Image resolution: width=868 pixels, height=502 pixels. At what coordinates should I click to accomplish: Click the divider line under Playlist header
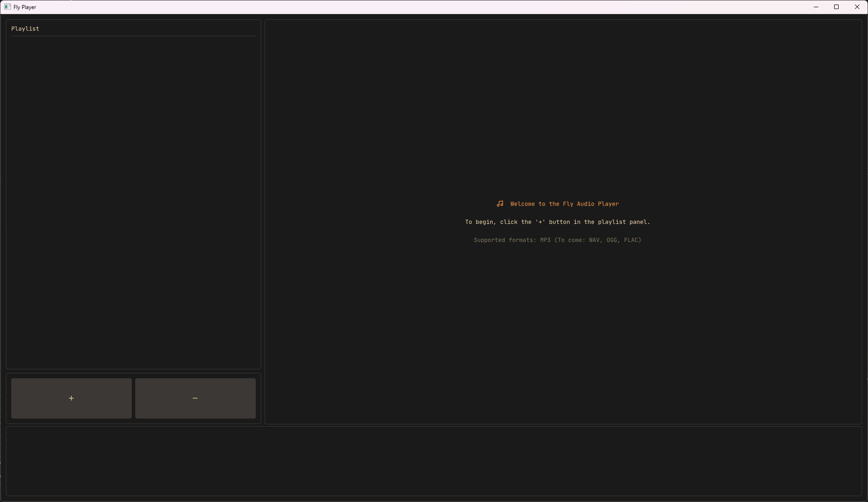tap(133, 36)
